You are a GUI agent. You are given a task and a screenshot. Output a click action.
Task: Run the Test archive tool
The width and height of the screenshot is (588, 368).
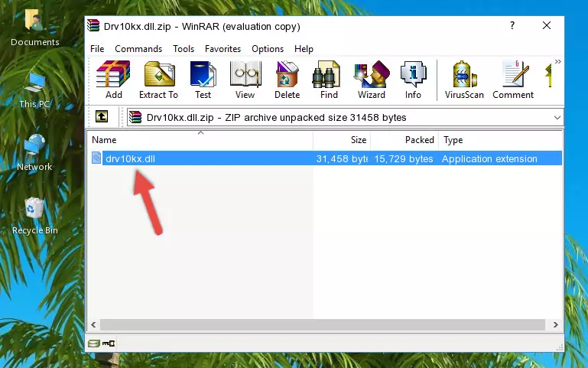point(203,80)
